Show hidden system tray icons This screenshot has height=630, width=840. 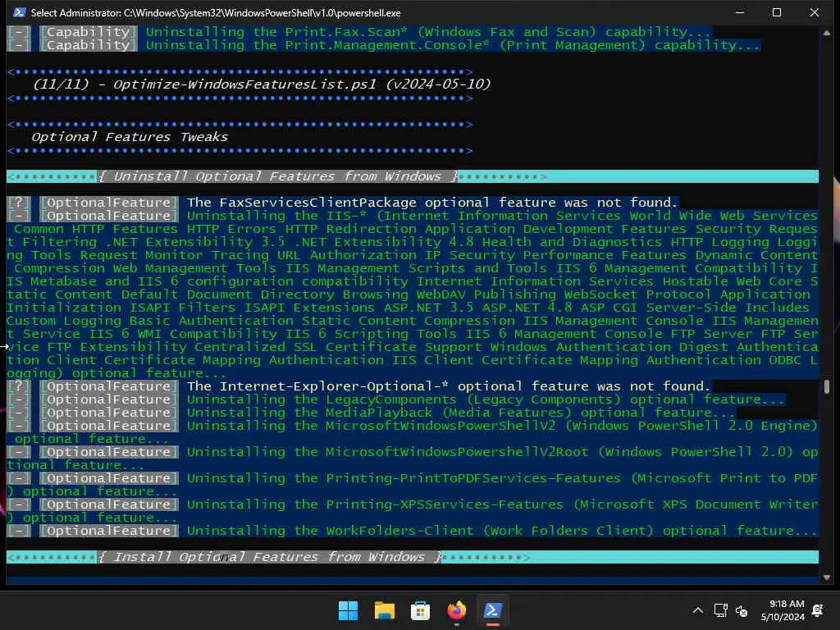697,610
